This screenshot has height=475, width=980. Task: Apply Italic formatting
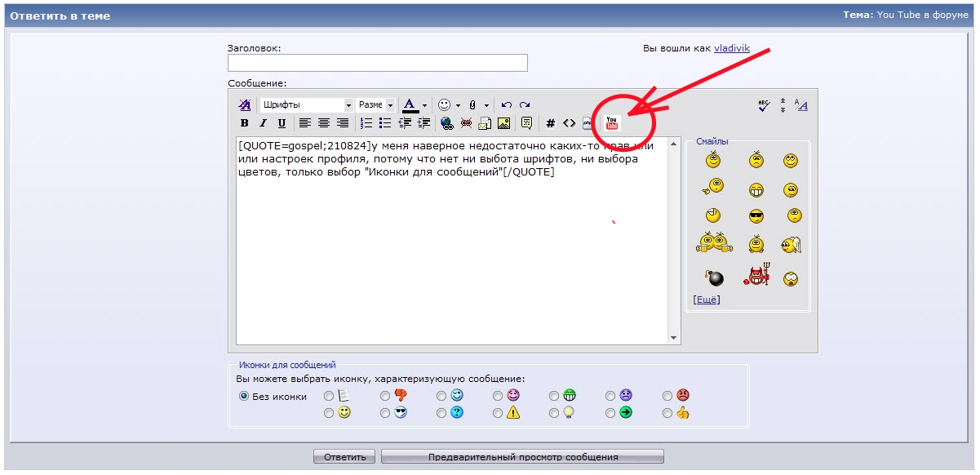262,122
